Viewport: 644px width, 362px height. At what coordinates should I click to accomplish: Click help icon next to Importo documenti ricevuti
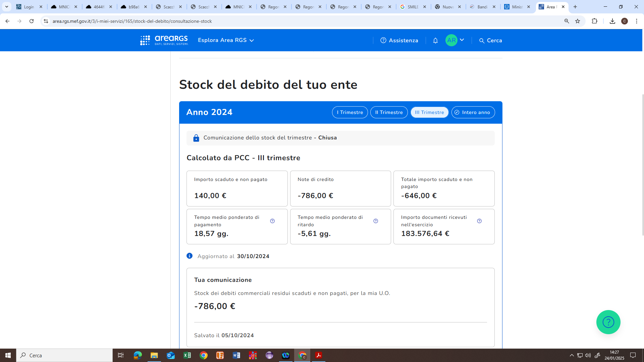479,221
